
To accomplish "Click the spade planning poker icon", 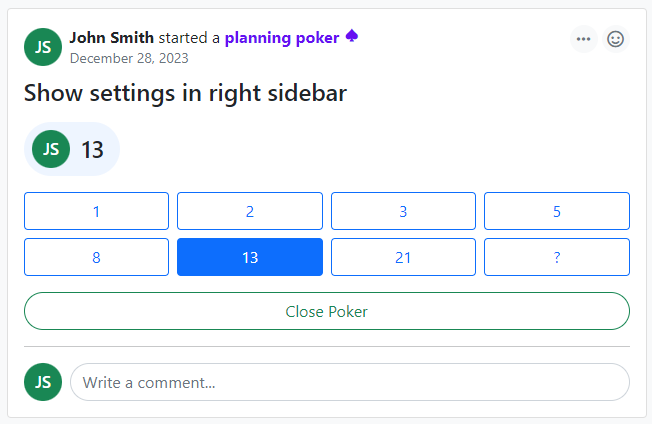I will click(352, 37).
